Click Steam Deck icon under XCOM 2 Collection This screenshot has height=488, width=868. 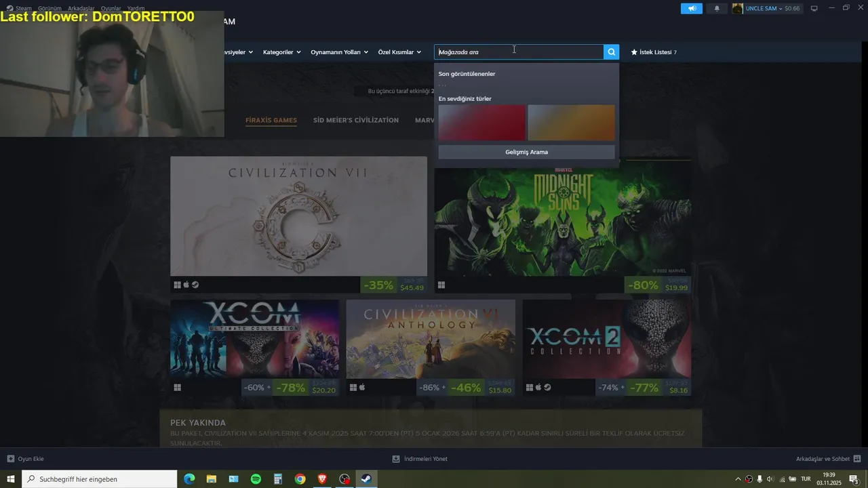(x=548, y=388)
